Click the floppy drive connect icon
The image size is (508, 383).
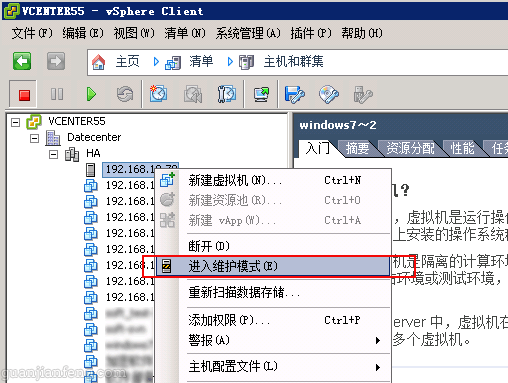(x=295, y=95)
